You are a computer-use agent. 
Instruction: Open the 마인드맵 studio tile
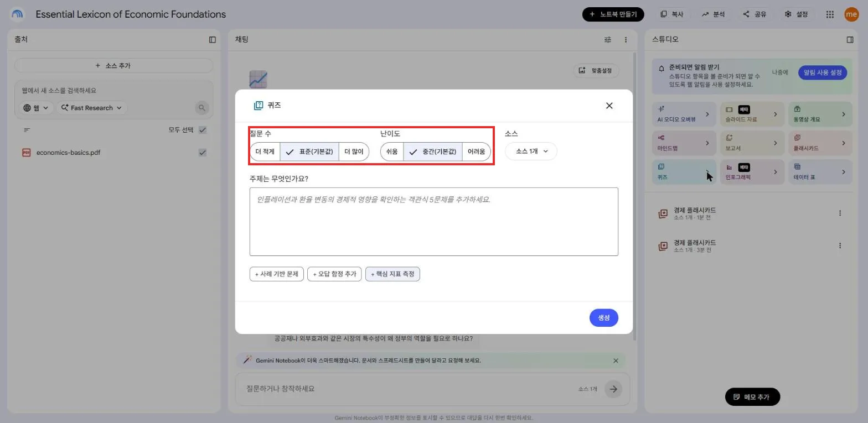click(684, 143)
